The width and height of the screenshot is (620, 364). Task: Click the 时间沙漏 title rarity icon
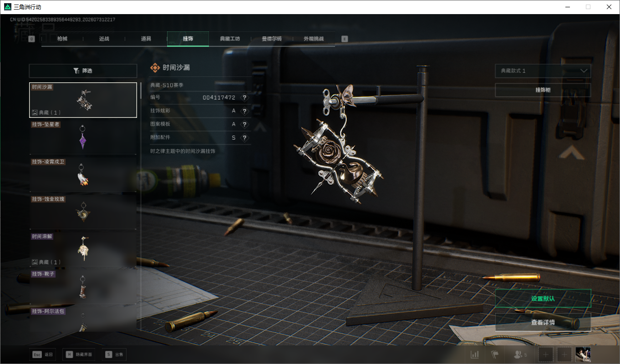coord(155,67)
